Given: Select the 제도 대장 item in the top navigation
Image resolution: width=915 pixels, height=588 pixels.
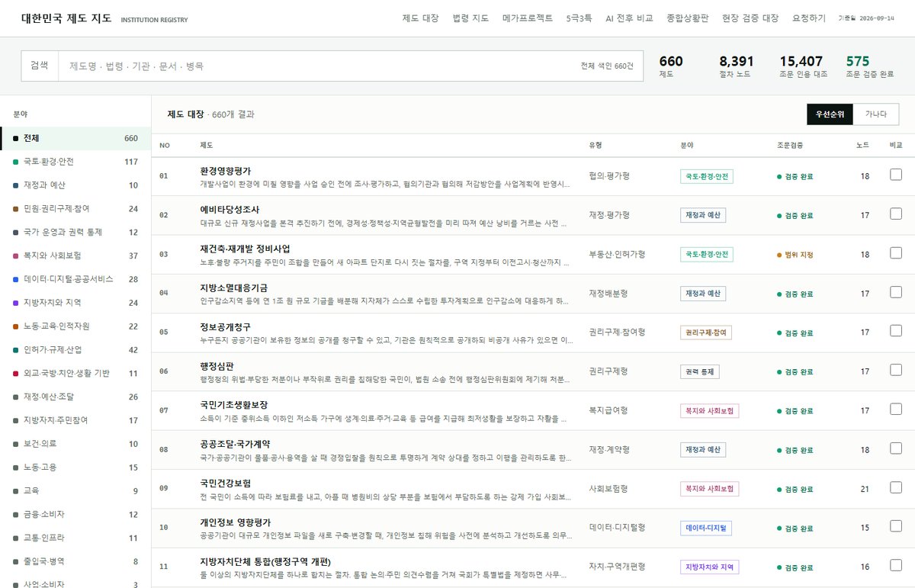Looking at the screenshot, I should pyautogui.click(x=420, y=18).
